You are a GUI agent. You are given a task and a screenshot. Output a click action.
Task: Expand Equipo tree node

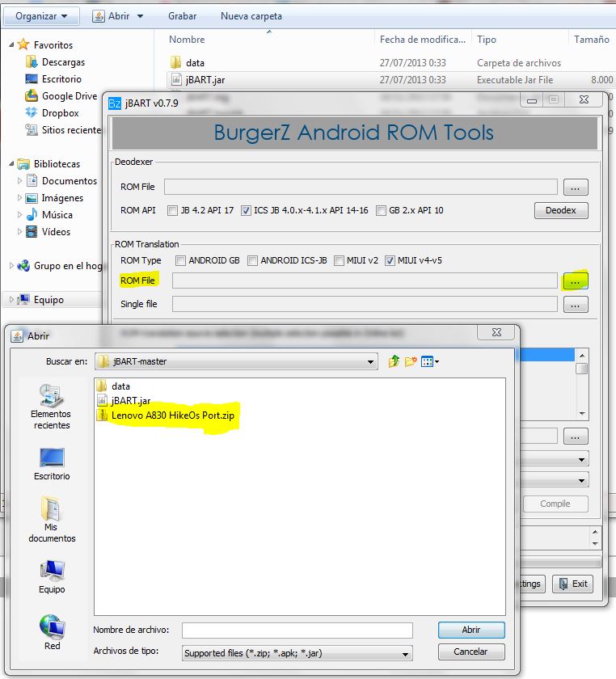click(11, 300)
